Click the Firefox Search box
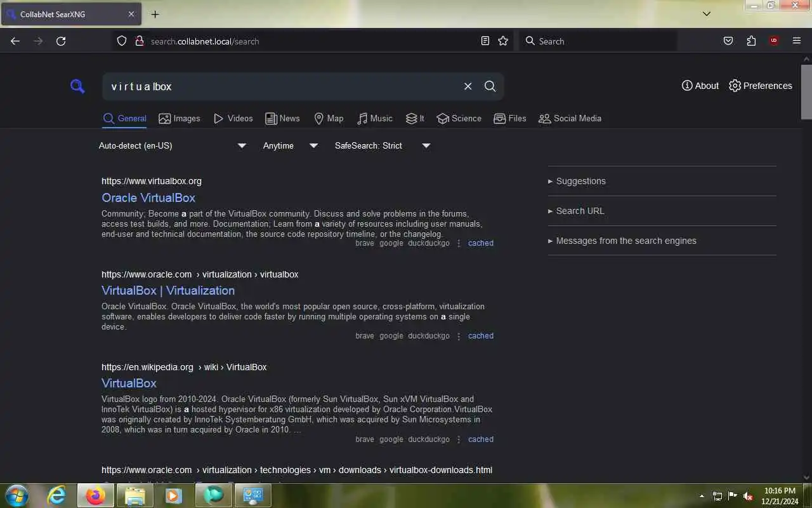Image resolution: width=812 pixels, height=508 pixels. click(598, 41)
